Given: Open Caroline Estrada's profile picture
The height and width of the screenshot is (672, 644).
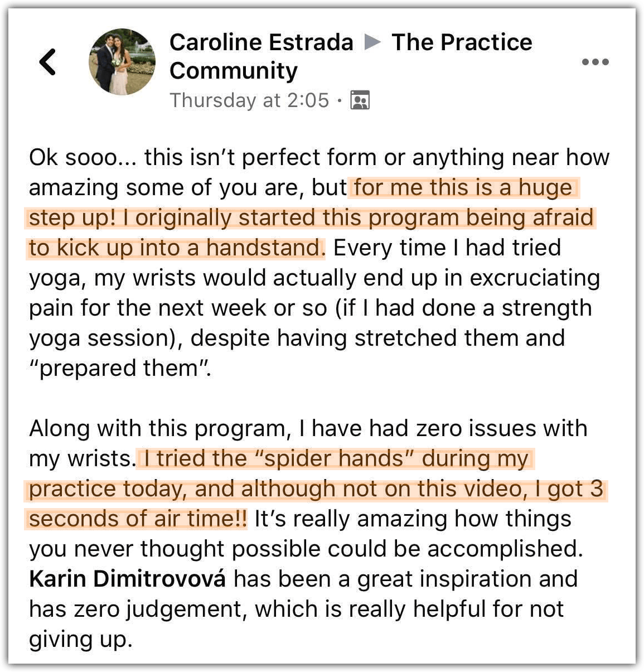Looking at the screenshot, I should pyautogui.click(x=122, y=62).
